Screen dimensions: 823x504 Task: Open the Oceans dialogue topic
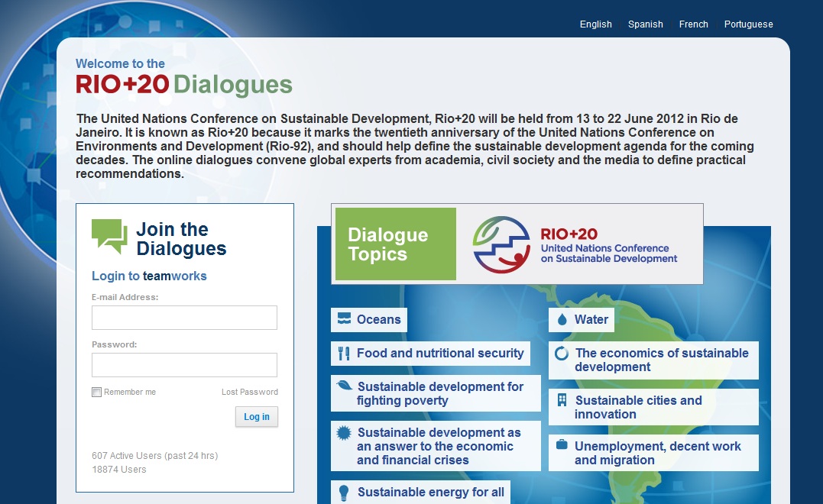pyautogui.click(x=369, y=320)
